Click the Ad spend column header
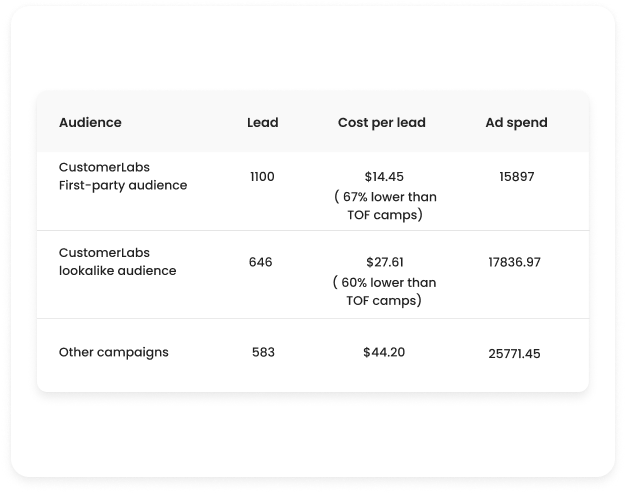This screenshot has width=626, height=493. (x=517, y=123)
